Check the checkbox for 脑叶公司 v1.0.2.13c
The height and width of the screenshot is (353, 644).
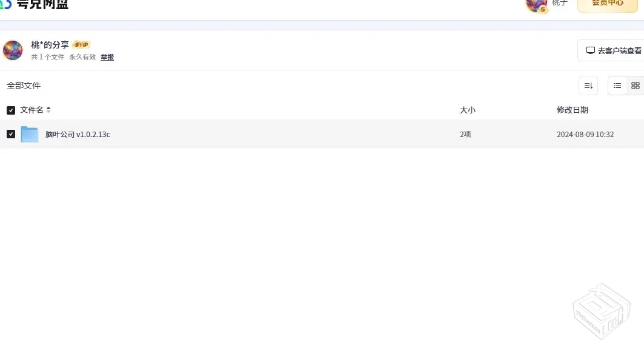point(10,133)
